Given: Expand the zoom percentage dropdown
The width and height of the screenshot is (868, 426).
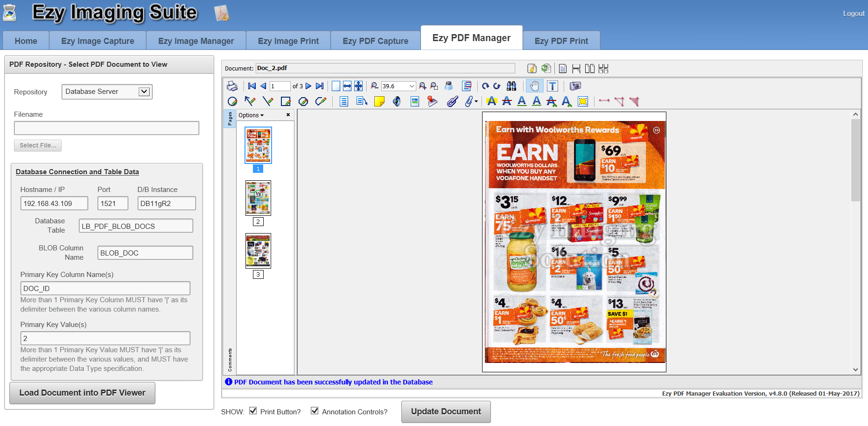Looking at the screenshot, I should pyautogui.click(x=412, y=86).
